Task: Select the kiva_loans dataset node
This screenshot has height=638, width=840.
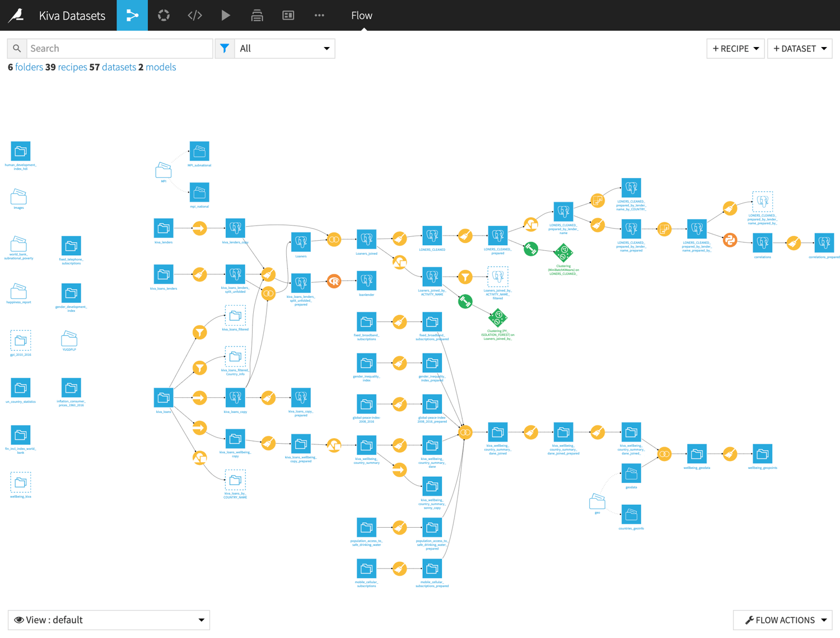Action: tap(164, 398)
